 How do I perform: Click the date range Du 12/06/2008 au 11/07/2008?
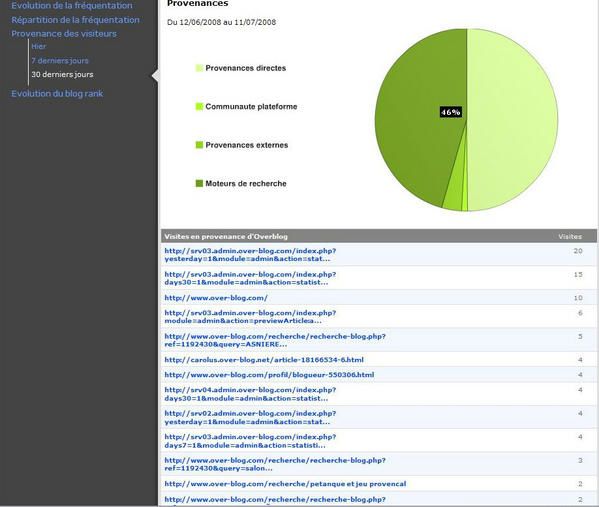[222, 22]
